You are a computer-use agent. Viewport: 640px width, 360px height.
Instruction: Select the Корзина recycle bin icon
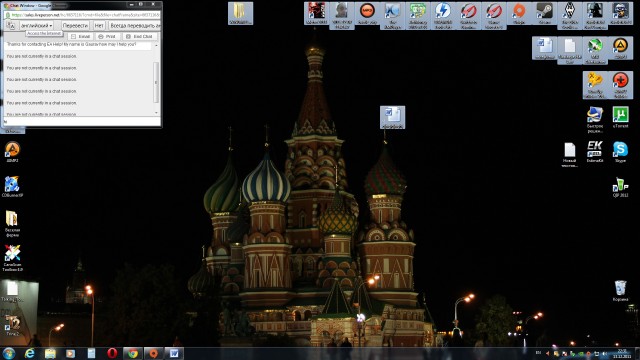(620, 291)
